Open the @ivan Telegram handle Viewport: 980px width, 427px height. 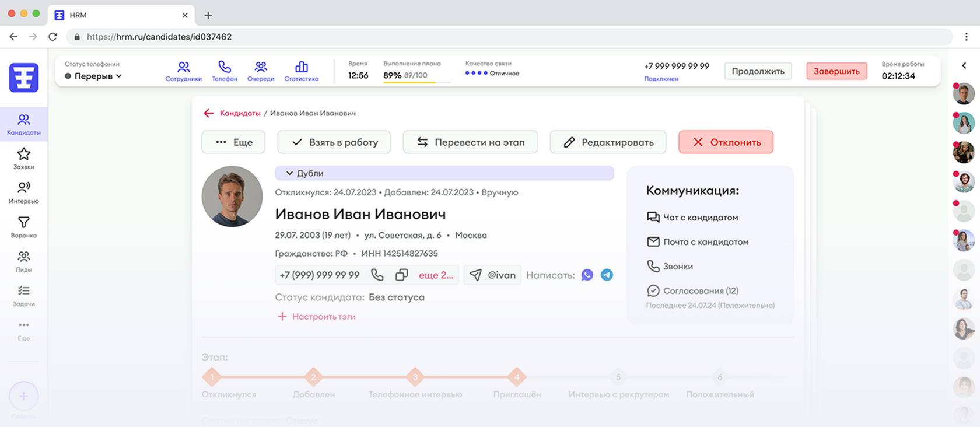tap(493, 275)
